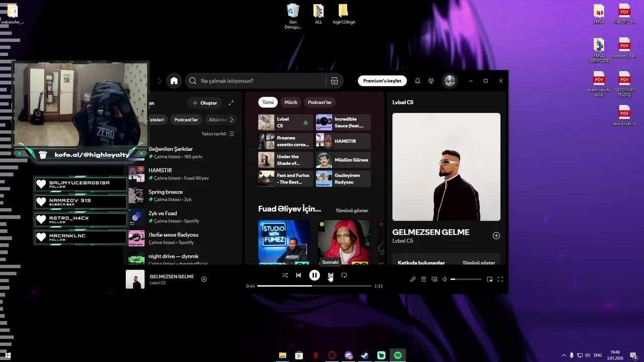The image size is (644, 362).
Task: Add current song to Liked from player bar
Action: click(204, 279)
